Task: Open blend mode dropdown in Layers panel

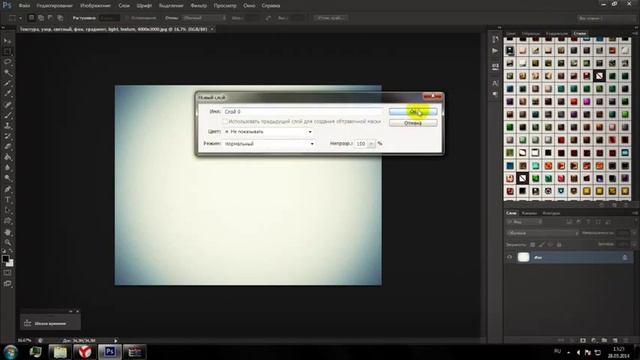Action: pyautogui.click(x=542, y=233)
